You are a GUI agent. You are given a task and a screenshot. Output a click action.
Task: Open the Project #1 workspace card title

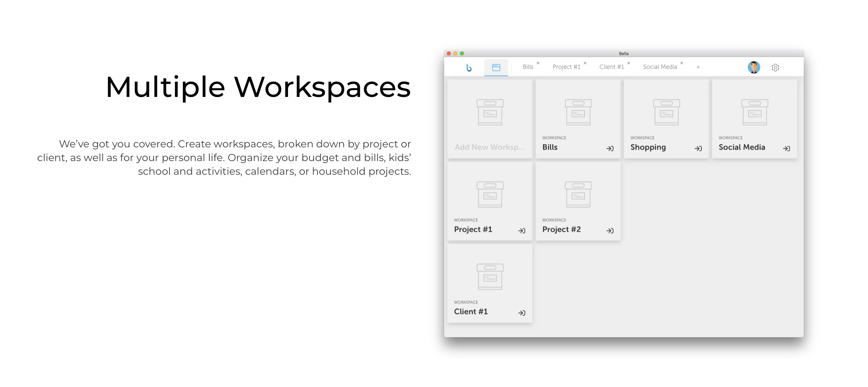pos(473,230)
